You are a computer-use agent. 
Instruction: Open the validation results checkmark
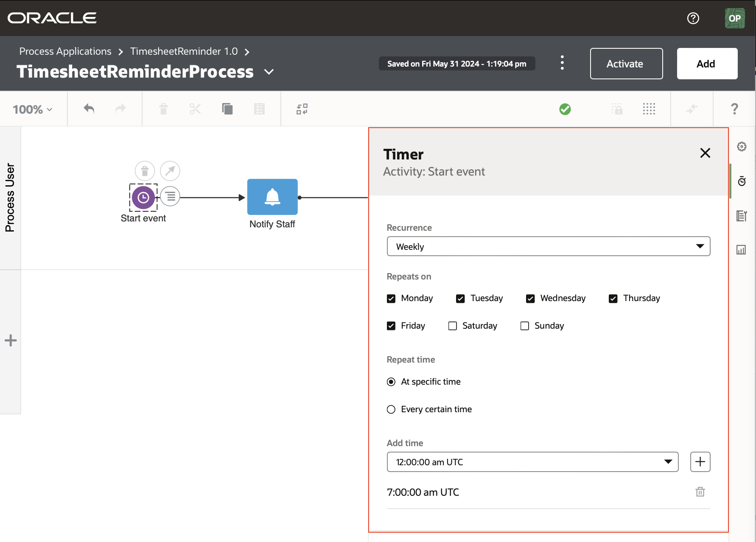(565, 109)
